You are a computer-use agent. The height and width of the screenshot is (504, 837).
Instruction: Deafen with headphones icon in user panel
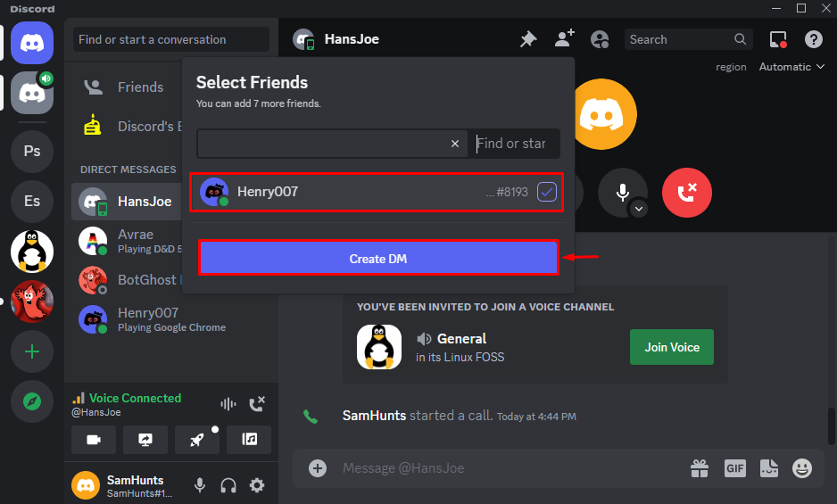coord(228,484)
